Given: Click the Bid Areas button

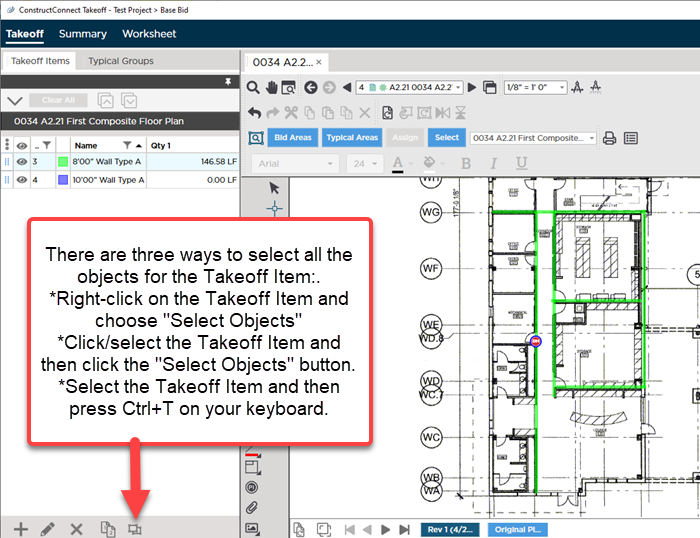Looking at the screenshot, I should [x=293, y=138].
